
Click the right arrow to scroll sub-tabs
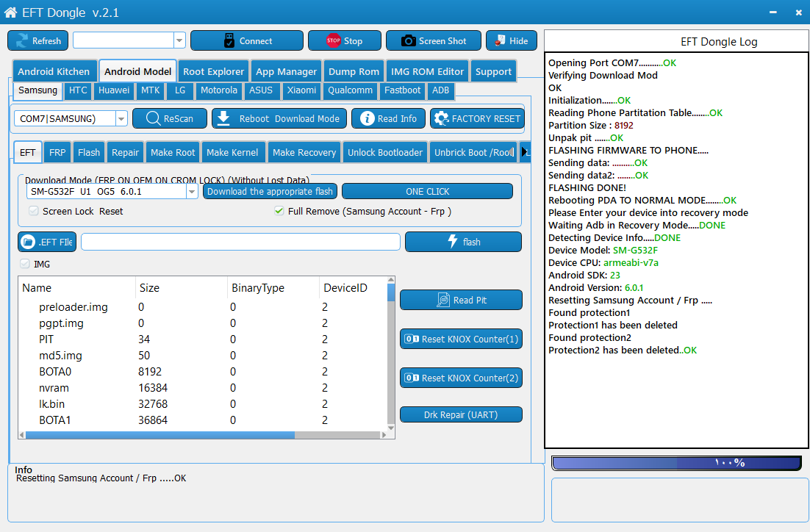pyautogui.click(x=525, y=152)
